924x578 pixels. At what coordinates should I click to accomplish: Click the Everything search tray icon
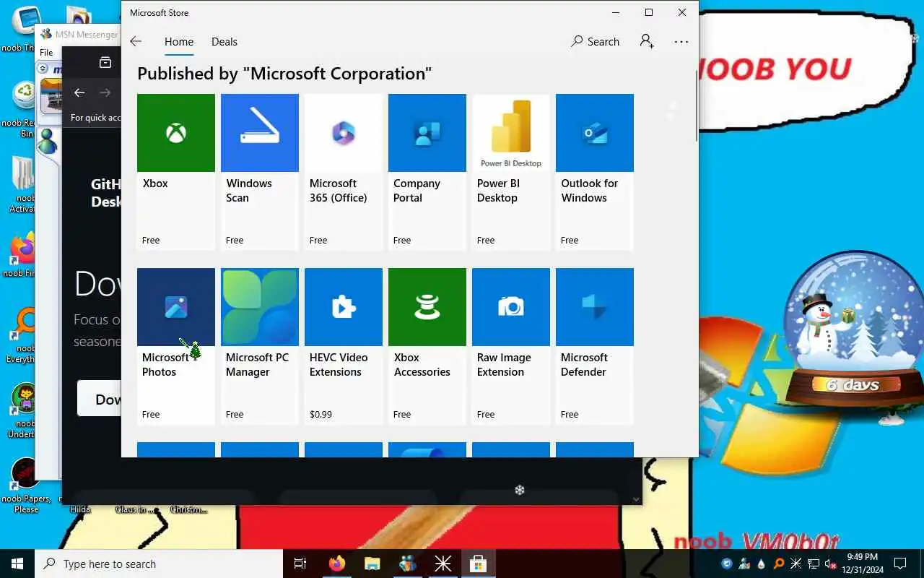pos(779,564)
